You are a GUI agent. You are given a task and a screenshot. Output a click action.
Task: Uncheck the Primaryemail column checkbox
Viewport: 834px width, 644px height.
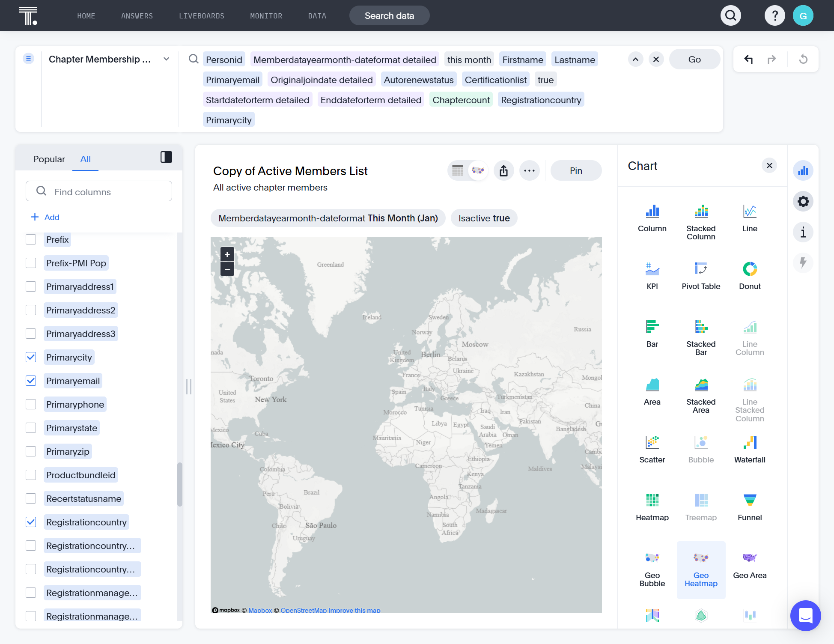pos(31,381)
